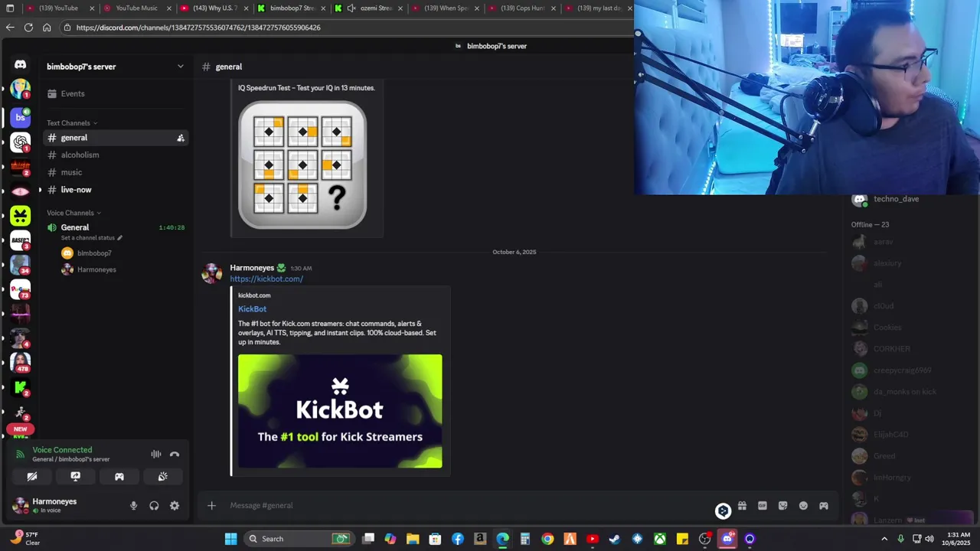Open the soundboard button

coord(163,476)
